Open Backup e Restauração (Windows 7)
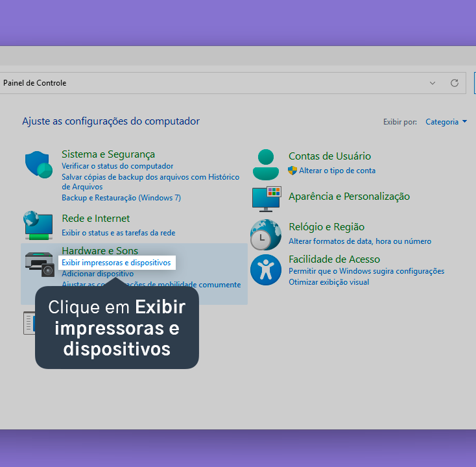This screenshot has height=467, width=476. (x=121, y=198)
